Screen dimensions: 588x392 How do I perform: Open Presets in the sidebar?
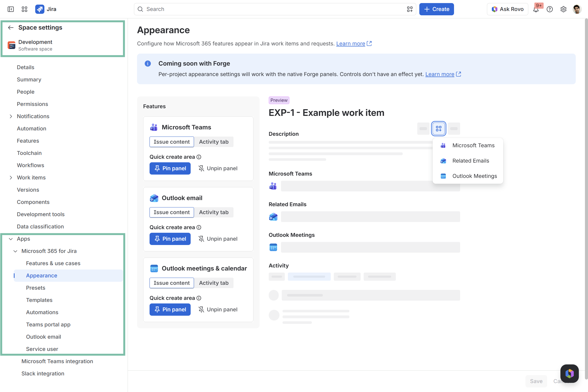[35, 288]
